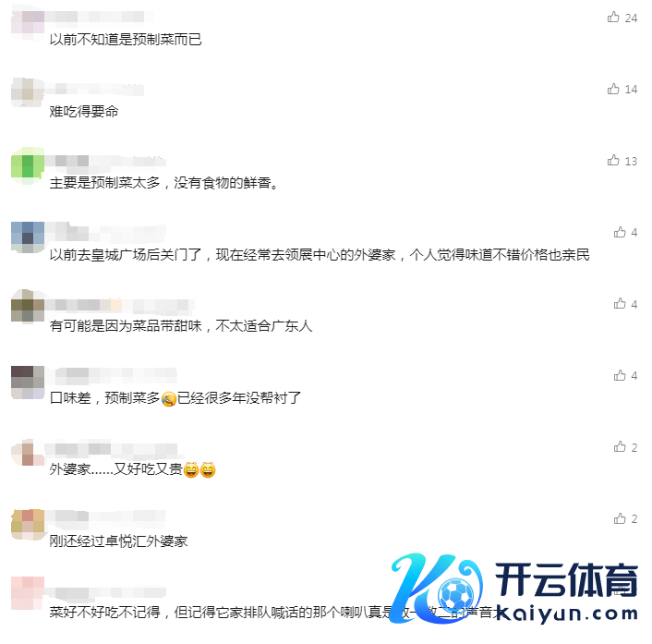Screen dimensions: 652x644
Task: Click the comment text '以前不知道是预制菜而已'
Action: tap(126, 40)
